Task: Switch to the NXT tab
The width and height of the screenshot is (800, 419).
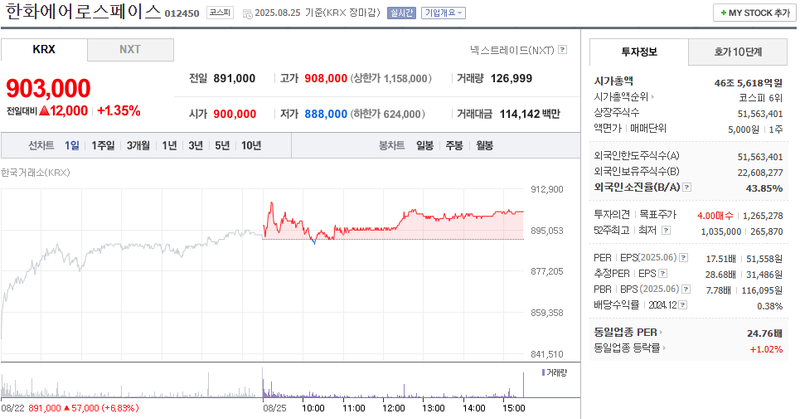Action: coord(130,50)
